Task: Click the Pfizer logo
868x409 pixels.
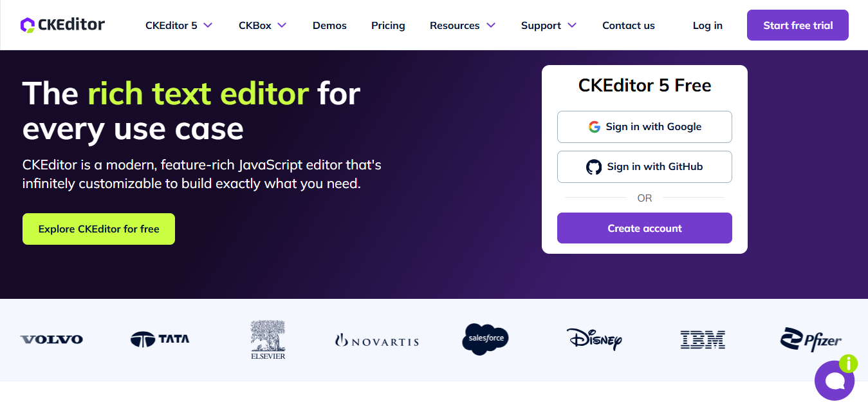Action: point(811,339)
